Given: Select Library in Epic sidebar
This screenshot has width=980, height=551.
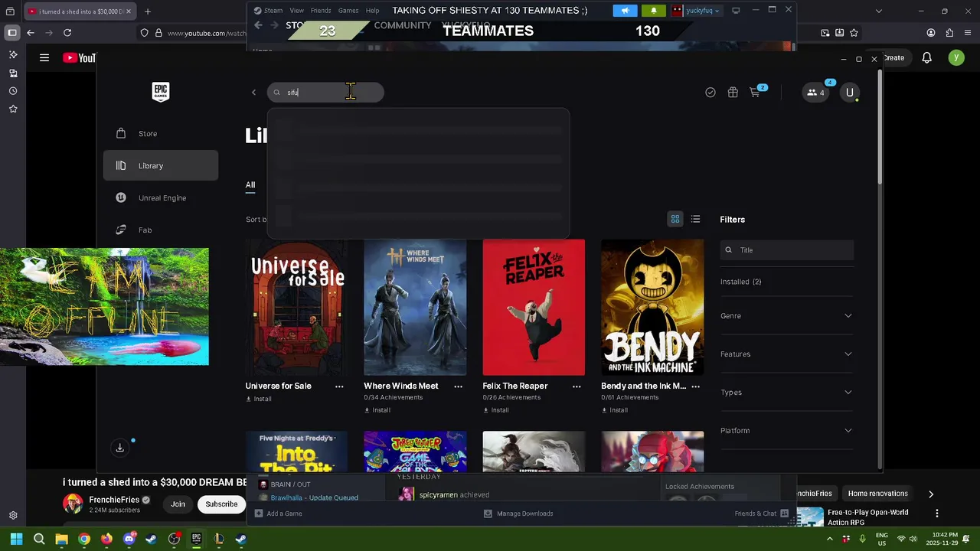Looking at the screenshot, I should tap(161, 166).
